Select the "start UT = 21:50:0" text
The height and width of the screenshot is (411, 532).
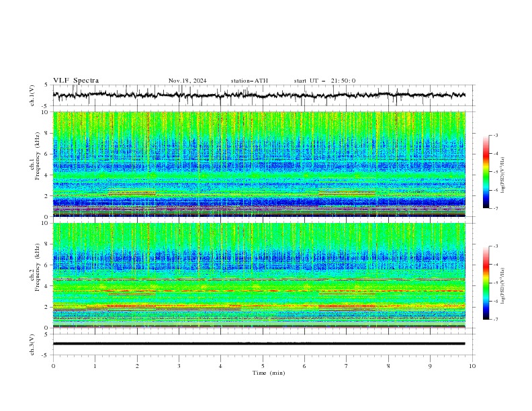[324, 81]
